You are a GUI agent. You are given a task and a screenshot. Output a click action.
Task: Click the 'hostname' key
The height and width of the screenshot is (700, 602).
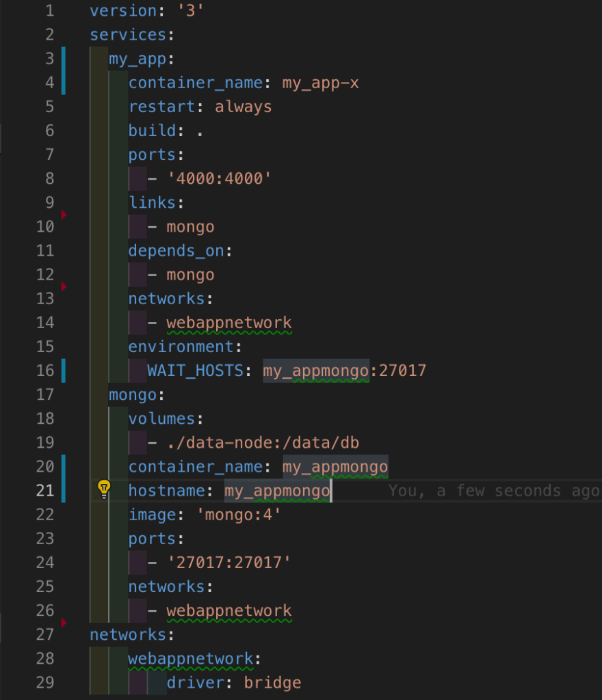pyautogui.click(x=167, y=491)
